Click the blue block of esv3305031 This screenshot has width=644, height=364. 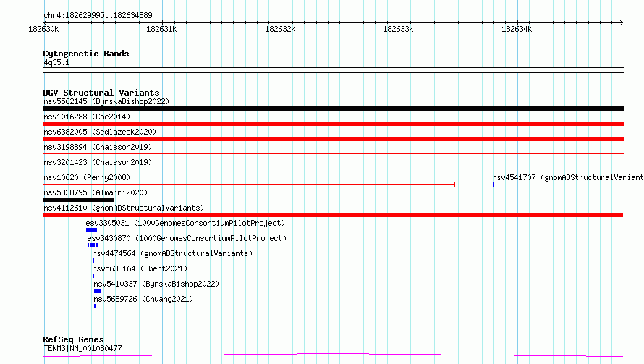[x=91, y=230]
